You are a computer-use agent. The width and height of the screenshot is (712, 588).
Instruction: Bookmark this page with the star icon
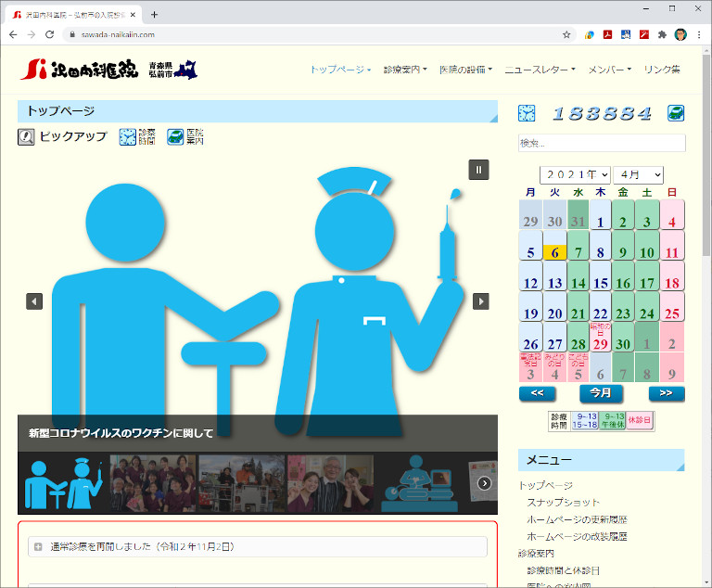pos(566,34)
